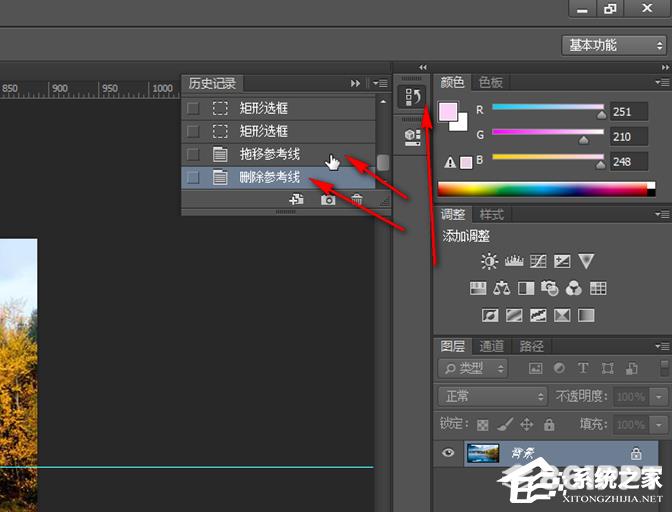The height and width of the screenshot is (512, 672).
Task: Toggle lock position move icon
Action: (x=527, y=425)
